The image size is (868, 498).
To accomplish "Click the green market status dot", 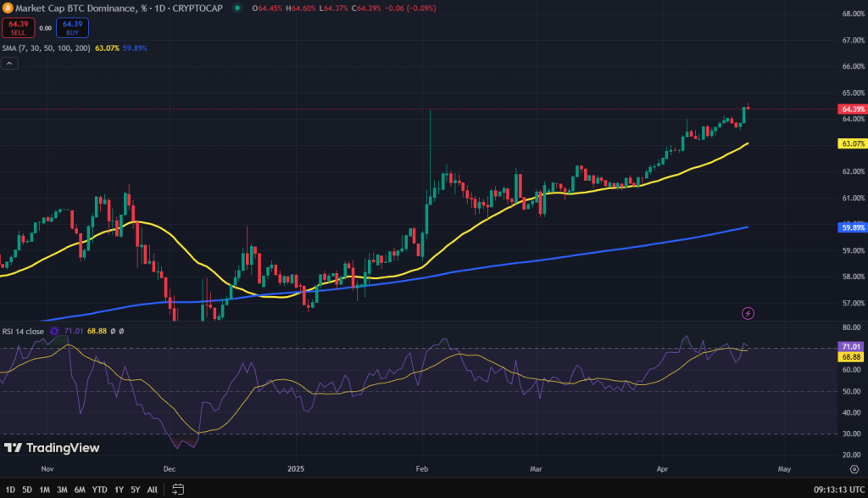I will (x=237, y=8).
